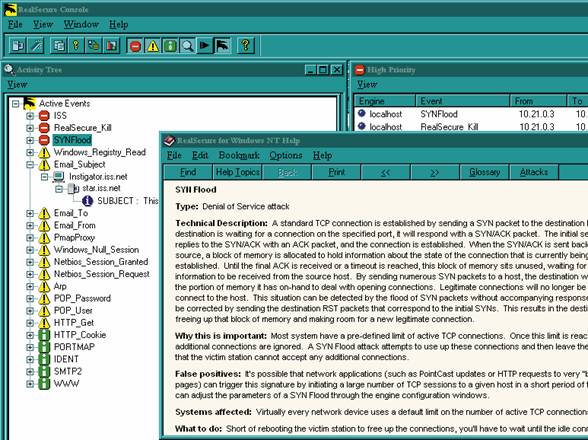Open High Priority window via red stop toolbar icon
Viewport: 588px width, 440px height.
tap(135, 46)
